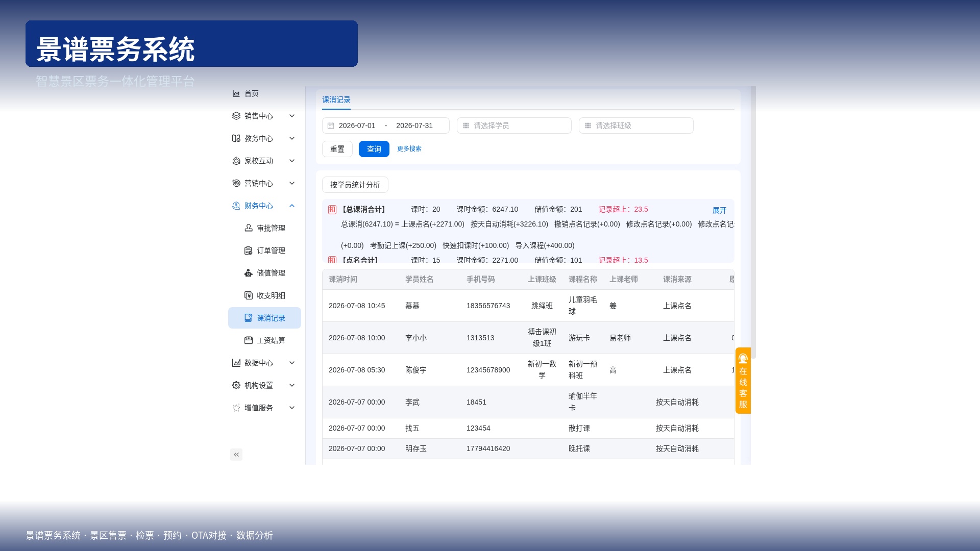The height and width of the screenshot is (551, 980).
Task: Open 订单管理 menu item
Action: pyautogui.click(x=264, y=251)
